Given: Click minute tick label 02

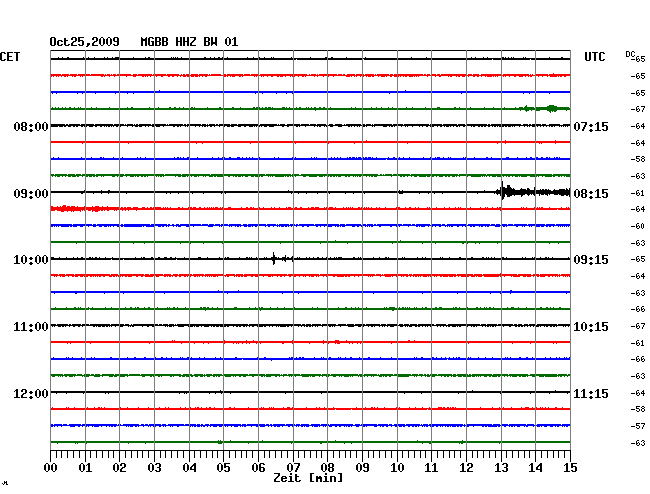Looking at the screenshot, I should point(119,468).
